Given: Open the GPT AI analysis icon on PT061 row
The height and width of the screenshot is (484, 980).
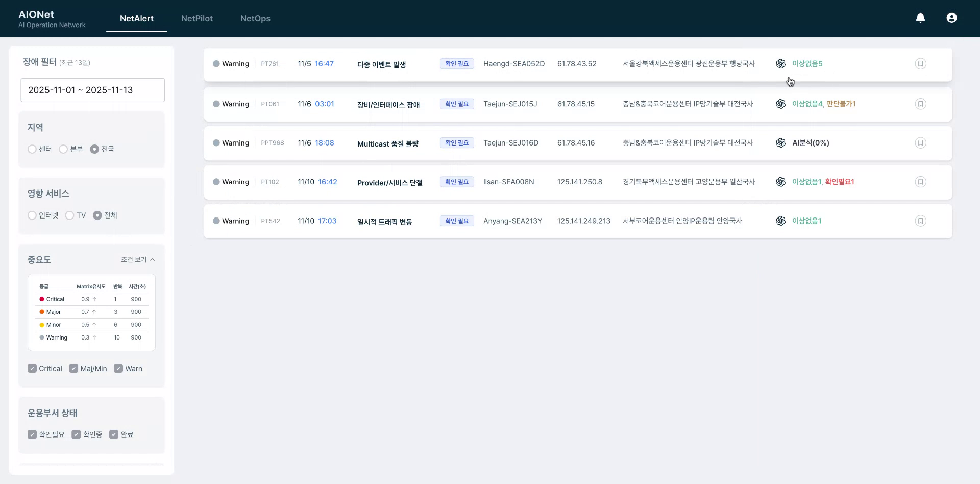Looking at the screenshot, I should click(x=781, y=104).
